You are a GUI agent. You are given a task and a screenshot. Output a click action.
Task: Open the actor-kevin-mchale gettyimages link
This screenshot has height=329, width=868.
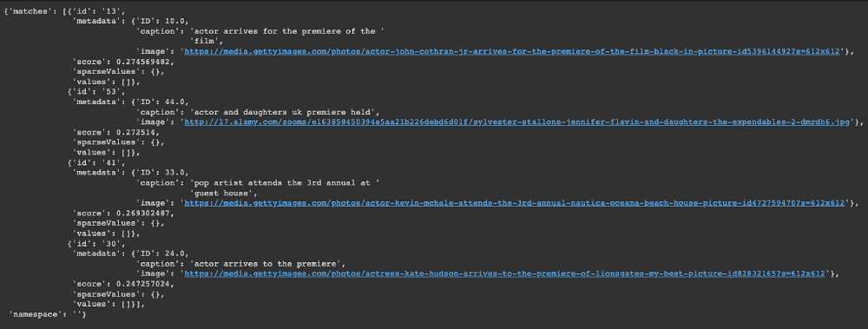[514, 203]
